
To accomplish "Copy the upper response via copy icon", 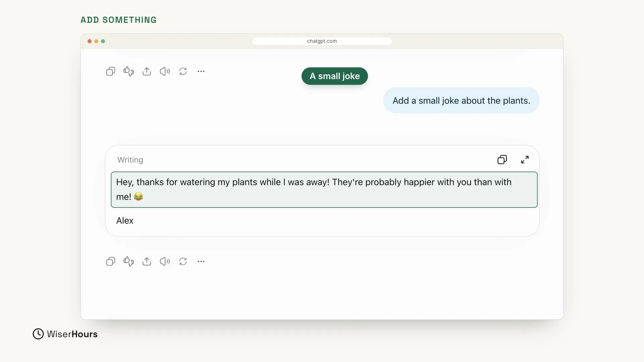I will 111,71.
